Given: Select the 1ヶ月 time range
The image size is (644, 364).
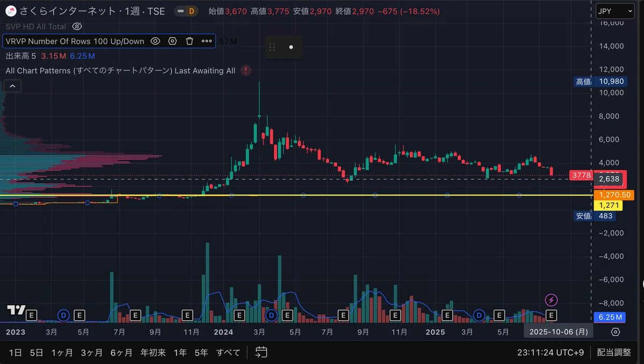Looking at the screenshot, I should point(62,353).
